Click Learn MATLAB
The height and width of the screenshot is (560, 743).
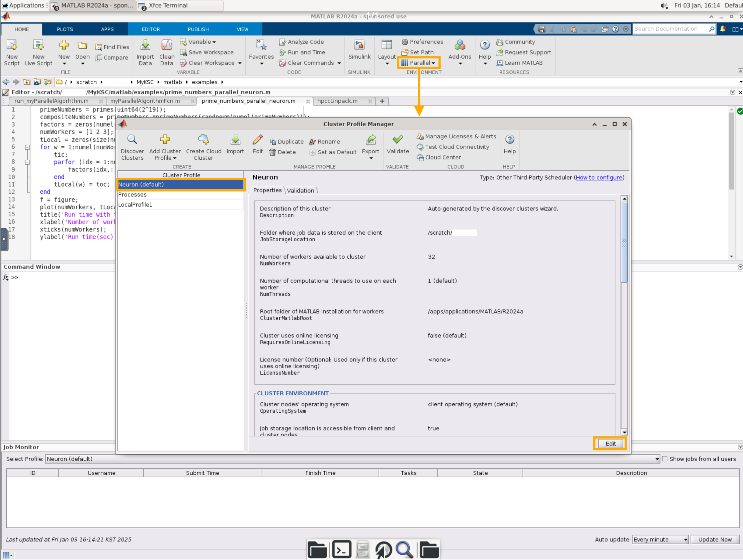click(520, 63)
